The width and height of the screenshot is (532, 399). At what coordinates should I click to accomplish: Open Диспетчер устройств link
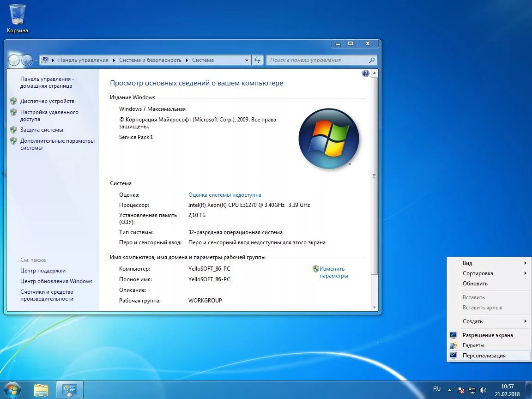[x=47, y=101]
